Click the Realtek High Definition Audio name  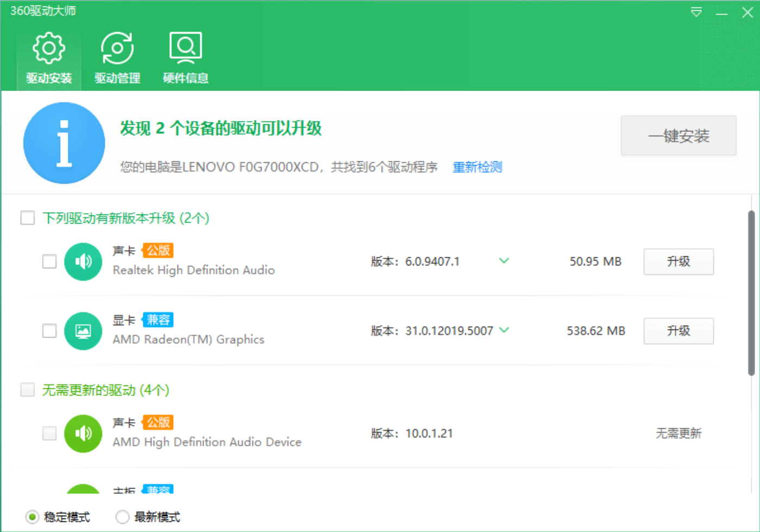click(194, 270)
